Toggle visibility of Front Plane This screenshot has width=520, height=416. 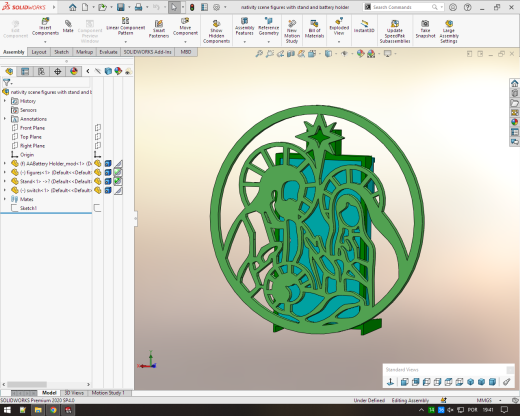(98, 128)
